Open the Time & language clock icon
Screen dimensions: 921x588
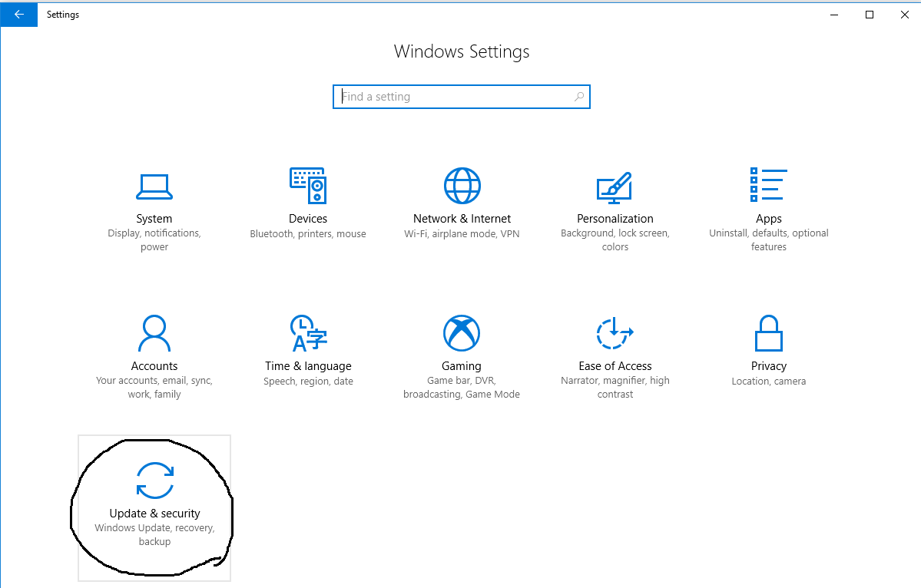coord(308,333)
